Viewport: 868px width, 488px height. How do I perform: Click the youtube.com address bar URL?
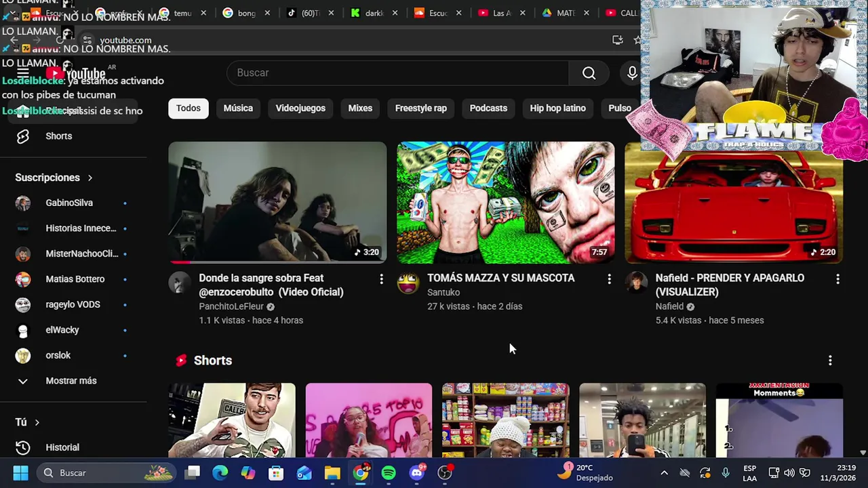point(125,40)
